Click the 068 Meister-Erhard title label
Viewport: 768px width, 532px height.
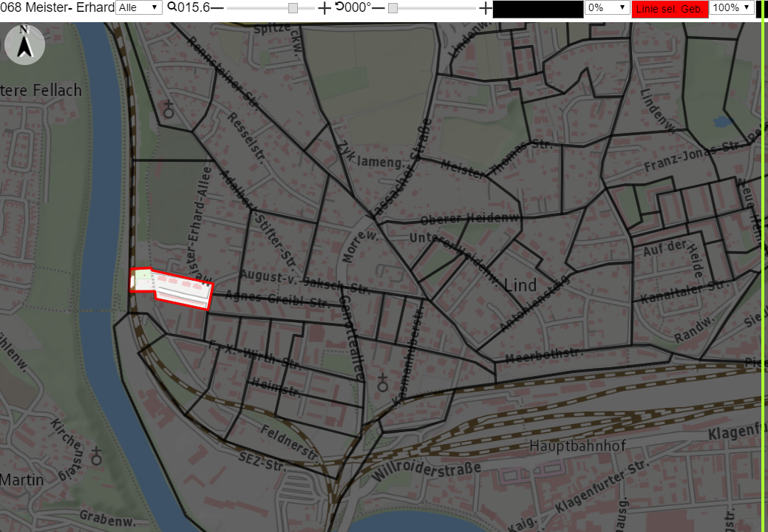pos(58,7)
